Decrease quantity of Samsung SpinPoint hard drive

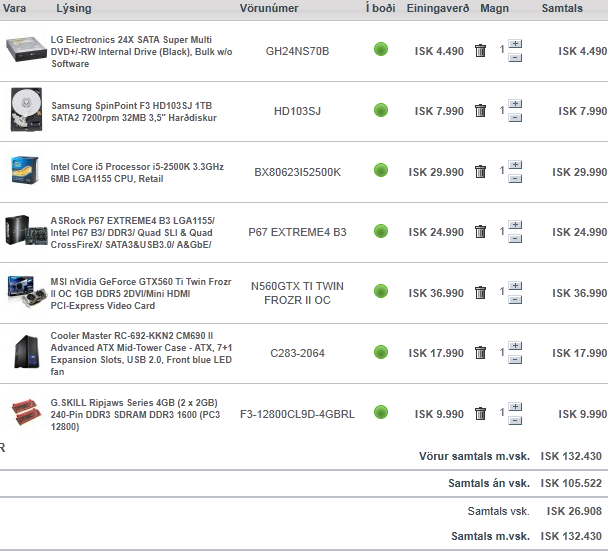(515, 118)
